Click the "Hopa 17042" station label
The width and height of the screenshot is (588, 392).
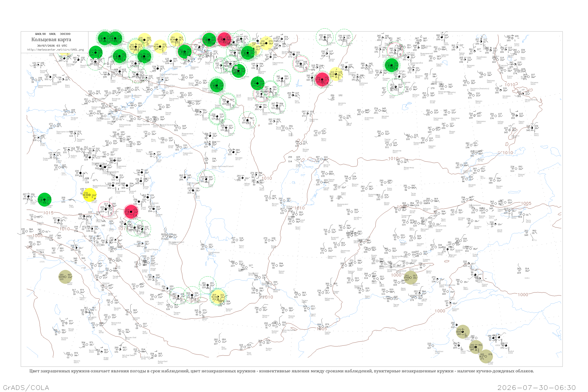click(x=71, y=206)
